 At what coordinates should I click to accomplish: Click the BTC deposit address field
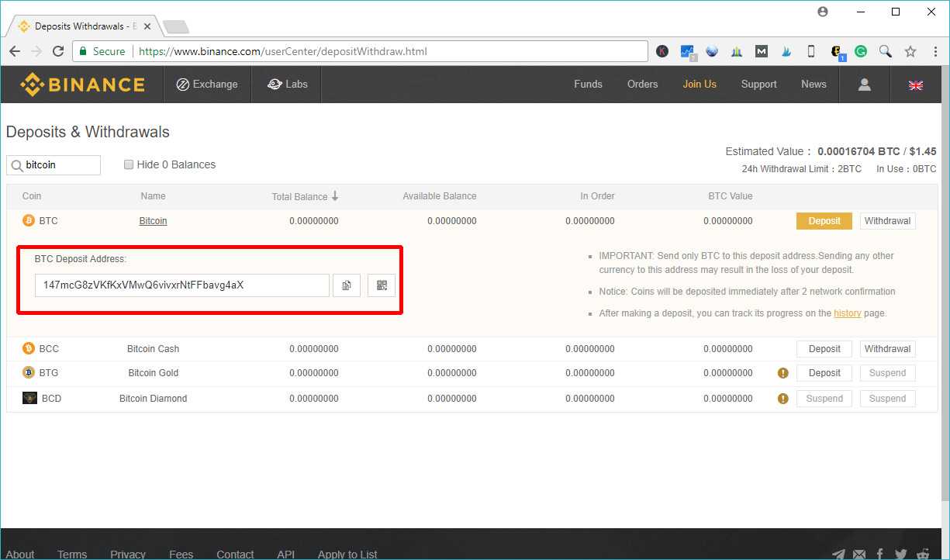tap(182, 285)
